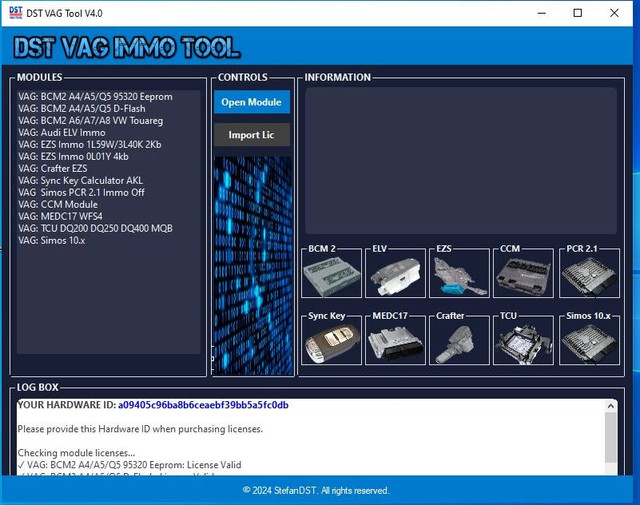
Task: Select VAG: MEDC17 WFS4 entry
Action: (x=60, y=216)
